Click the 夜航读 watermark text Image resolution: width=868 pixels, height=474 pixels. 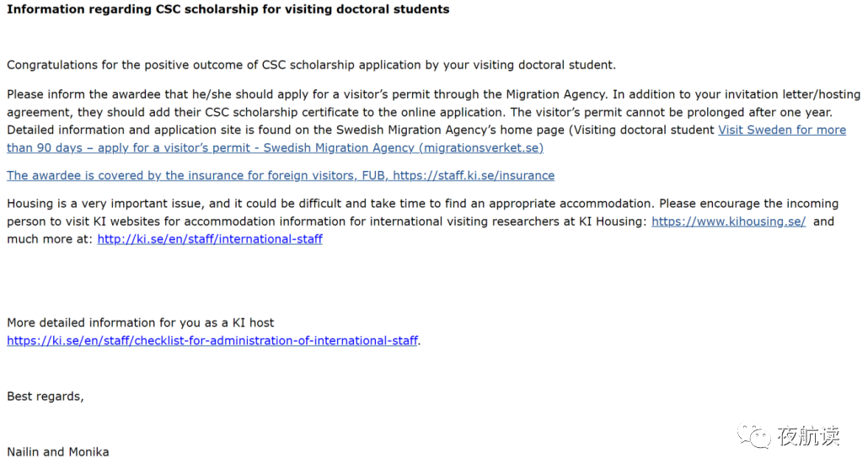point(808,436)
